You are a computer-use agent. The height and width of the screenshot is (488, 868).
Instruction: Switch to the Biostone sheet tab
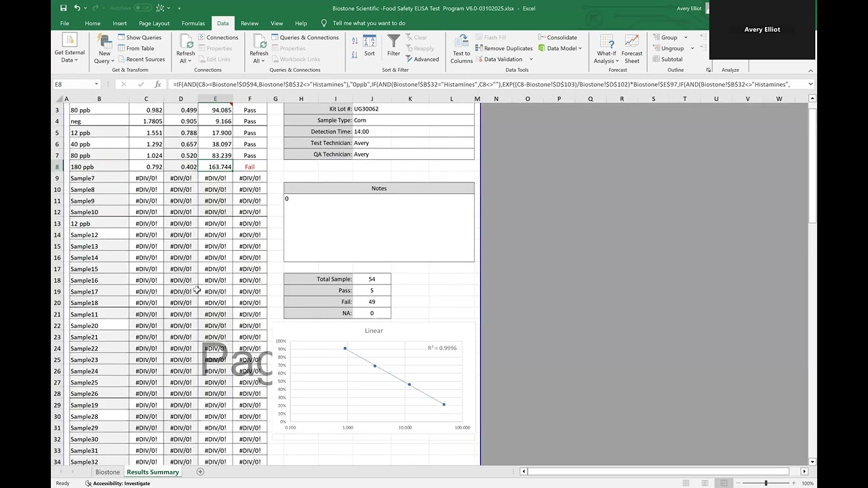(107, 472)
